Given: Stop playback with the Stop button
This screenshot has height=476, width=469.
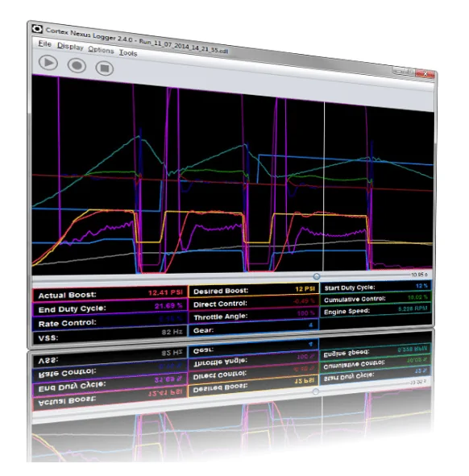Looking at the screenshot, I should tap(105, 68).
